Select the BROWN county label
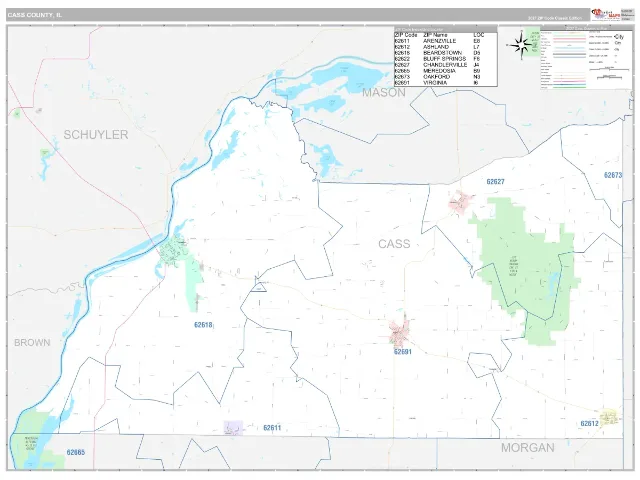The width and height of the screenshot is (640, 480). [x=32, y=342]
